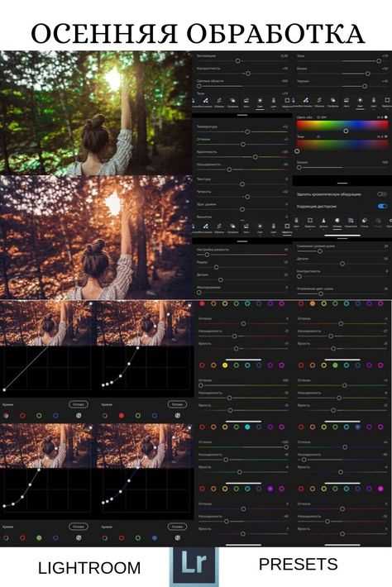
Task: Select the yellow color mix circle
Action: pyautogui.click(x=225, y=365)
